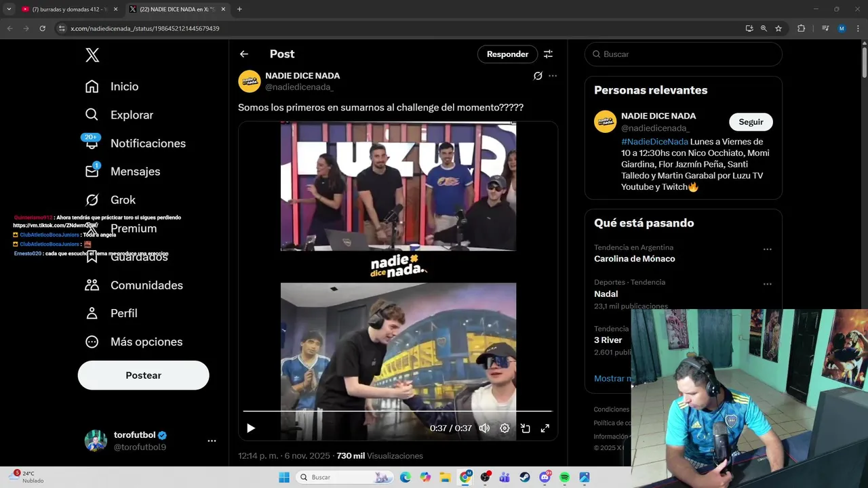868x488 pixels.
Task: Close the burradas y domadas tab
Action: click(x=115, y=9)
